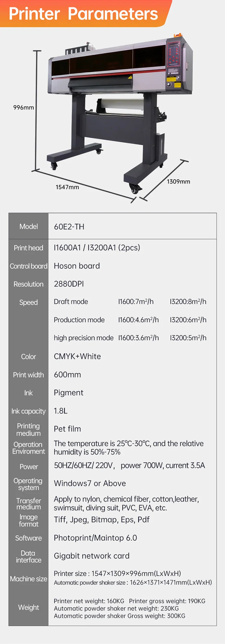225x644 pixels.
Task: Click the 1309mm width dimension label
Action: (x=178, y=181)
